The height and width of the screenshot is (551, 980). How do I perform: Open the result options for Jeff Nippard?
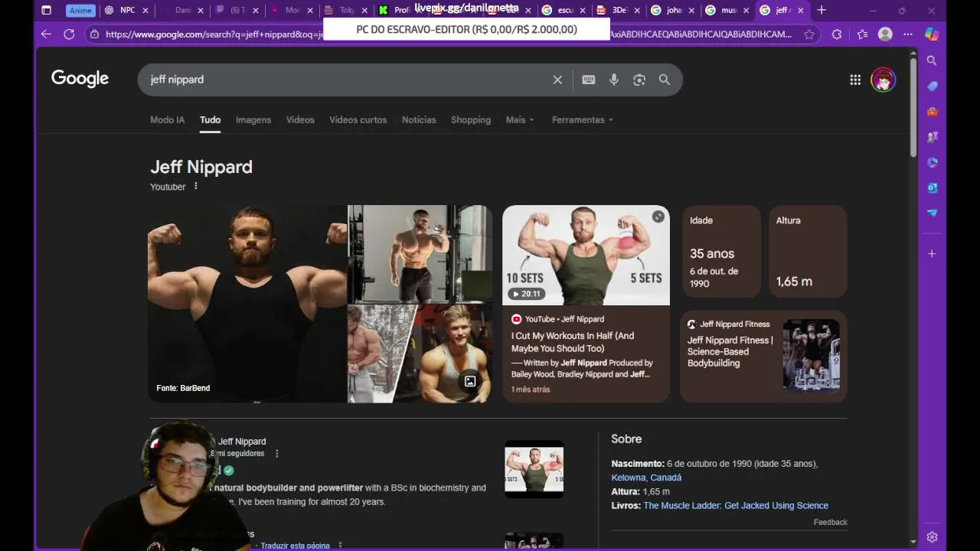(277, 453)
